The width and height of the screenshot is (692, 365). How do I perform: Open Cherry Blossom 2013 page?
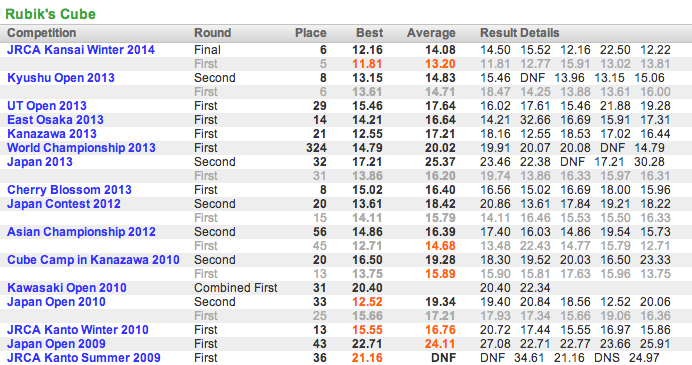69,190
